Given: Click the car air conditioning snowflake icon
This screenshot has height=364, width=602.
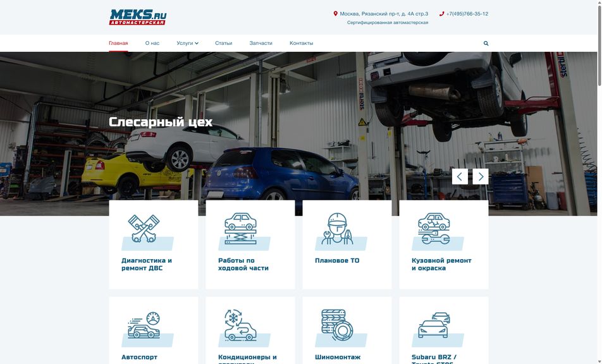Looking at the screenshot, I should coord(241,325).
